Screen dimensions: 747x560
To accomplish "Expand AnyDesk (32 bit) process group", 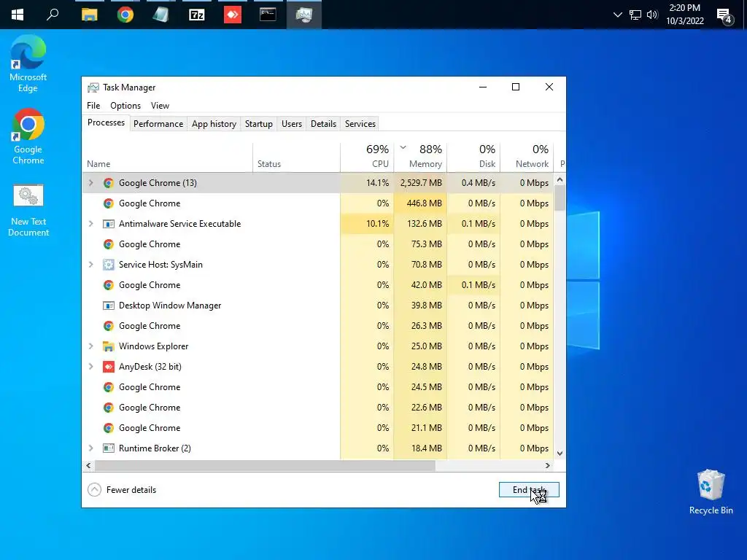I will 91,367.
